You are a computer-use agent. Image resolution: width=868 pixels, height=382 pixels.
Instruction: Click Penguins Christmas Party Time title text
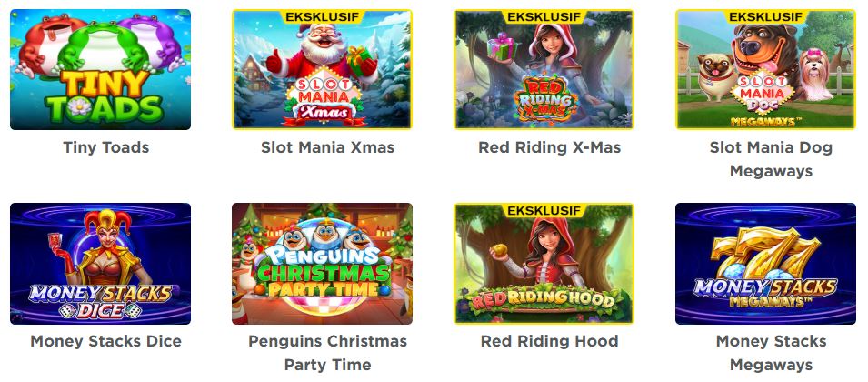pos(328,353)
